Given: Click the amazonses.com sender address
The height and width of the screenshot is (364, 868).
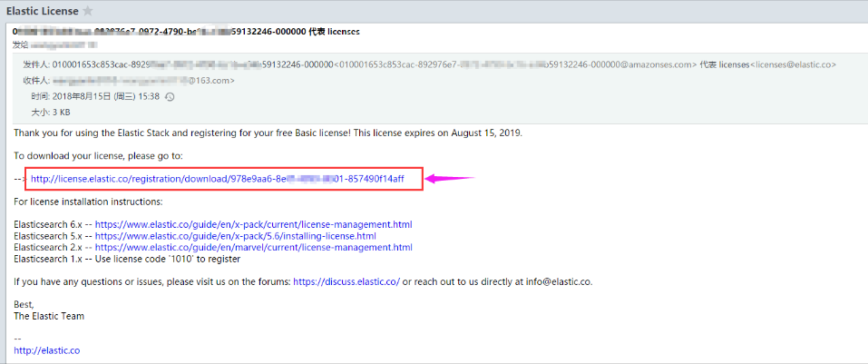Looking at the screenshot, I should [x=516, y=64].
